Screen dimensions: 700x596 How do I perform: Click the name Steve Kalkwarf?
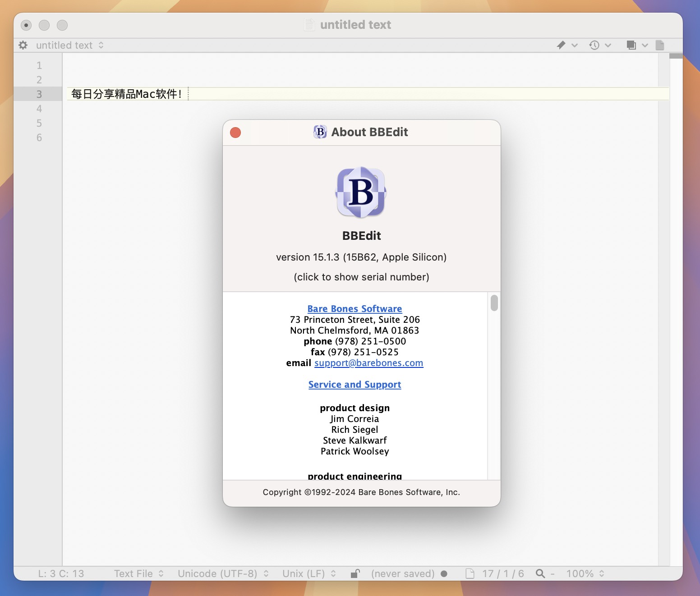click(x=355, y=440)
